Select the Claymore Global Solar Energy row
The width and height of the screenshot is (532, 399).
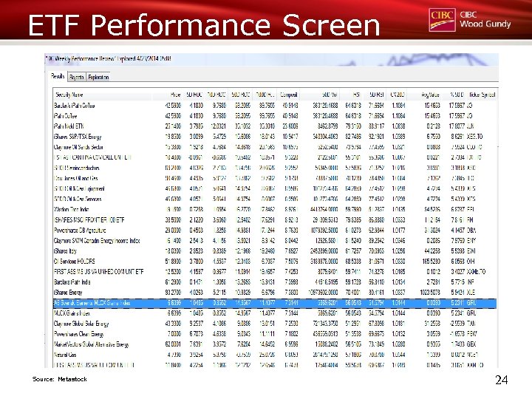click(275, 324)
